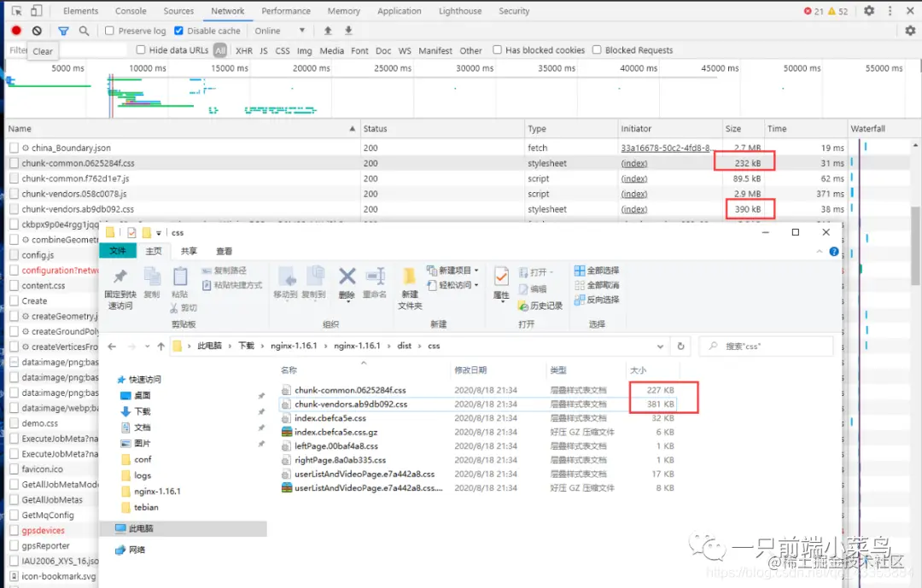Viewport: 922px width, 588px height.
Task: Click the Explorer refresh address icon
Action: [x=681, y=346]
